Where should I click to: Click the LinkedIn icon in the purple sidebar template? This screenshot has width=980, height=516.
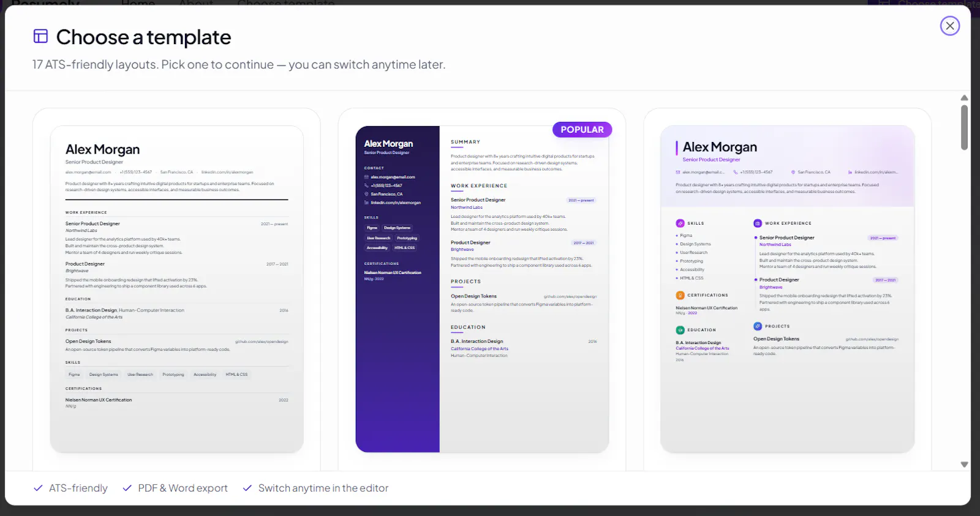[x=366, y=203]
